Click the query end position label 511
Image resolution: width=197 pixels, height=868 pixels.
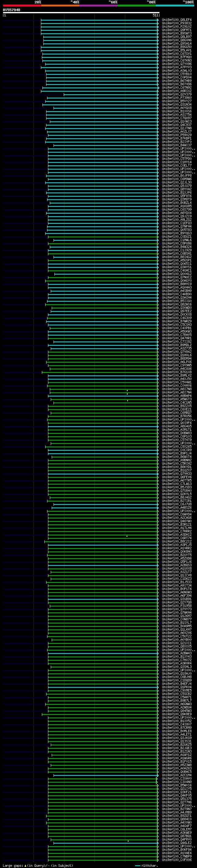pos(155,15)
